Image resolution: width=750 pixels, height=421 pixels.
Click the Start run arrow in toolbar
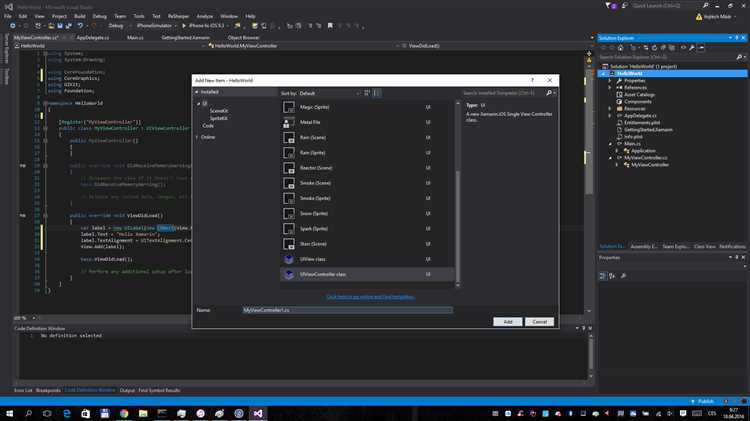pos(183,26)
